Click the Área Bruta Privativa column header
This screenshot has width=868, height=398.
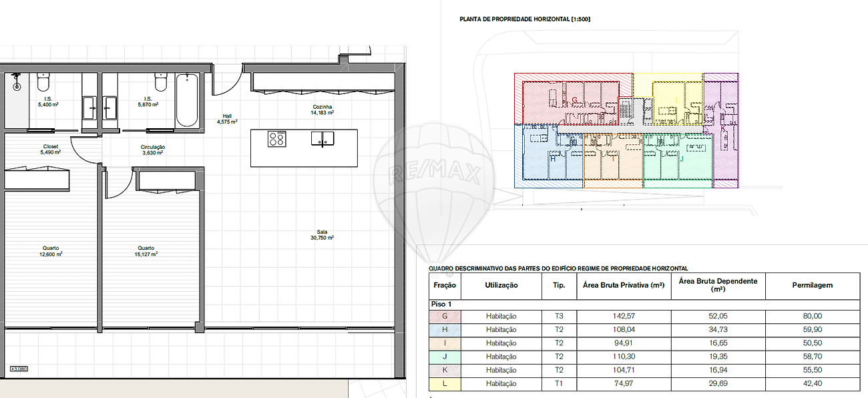click(624, 285)
